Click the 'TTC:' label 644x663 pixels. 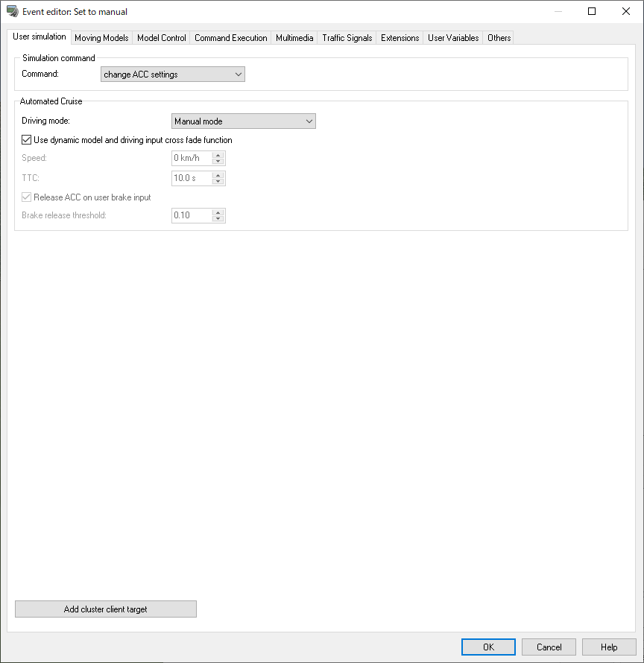[x=31, y=178]
